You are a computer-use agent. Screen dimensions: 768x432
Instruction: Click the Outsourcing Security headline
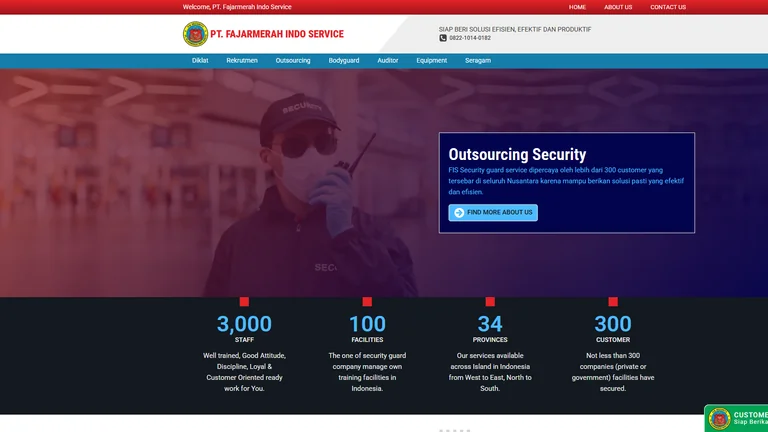(517, 154)
